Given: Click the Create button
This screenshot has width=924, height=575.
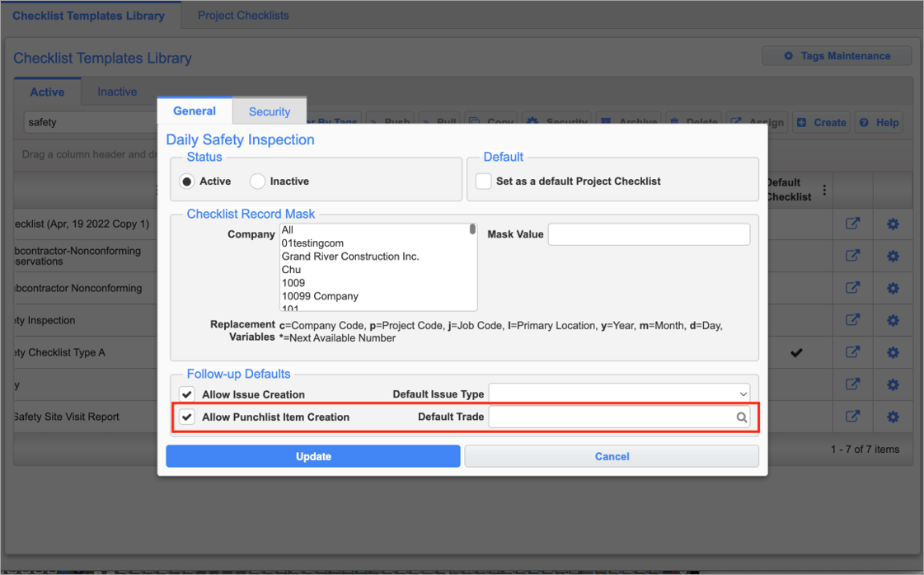Looking at the screenshot, I should (x=822, y=123).
